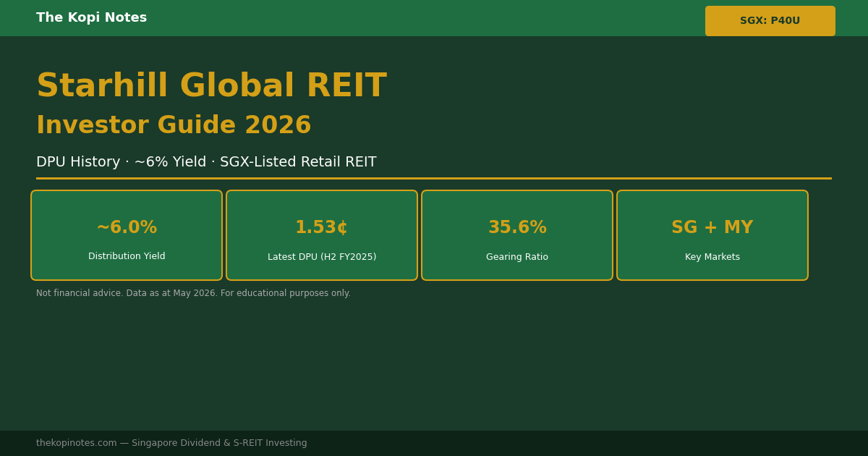Click the SGX: P40U ticker badge
The width and height of the screenshot is (868, 456).
[770, 21]
